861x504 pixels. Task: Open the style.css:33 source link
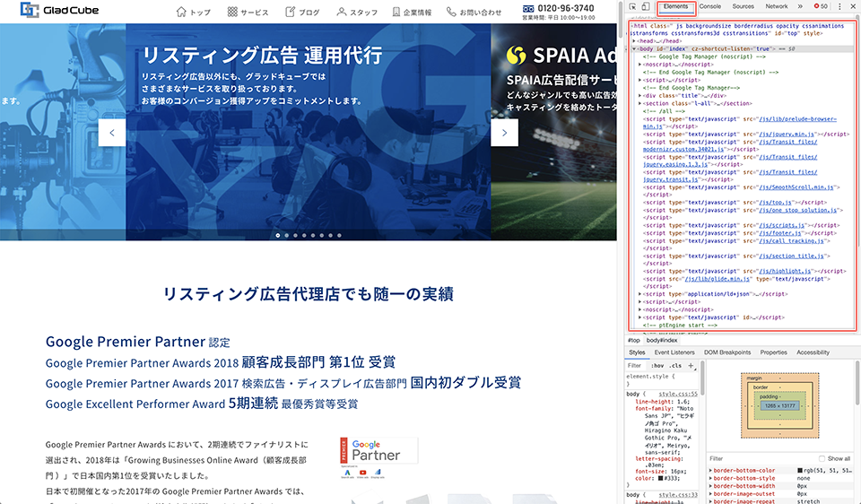point(678,495)
